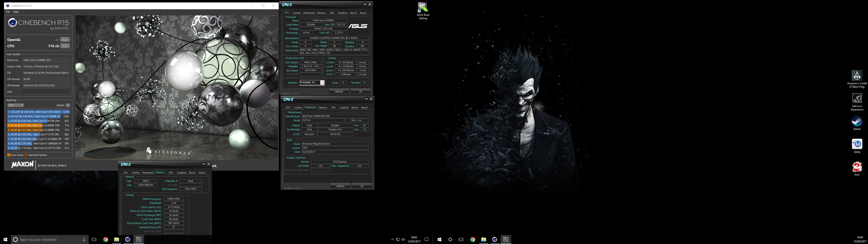Select the highlighted i5-6600K row scoring 716
The image size is (868, 244).
[x=38, y=125]
